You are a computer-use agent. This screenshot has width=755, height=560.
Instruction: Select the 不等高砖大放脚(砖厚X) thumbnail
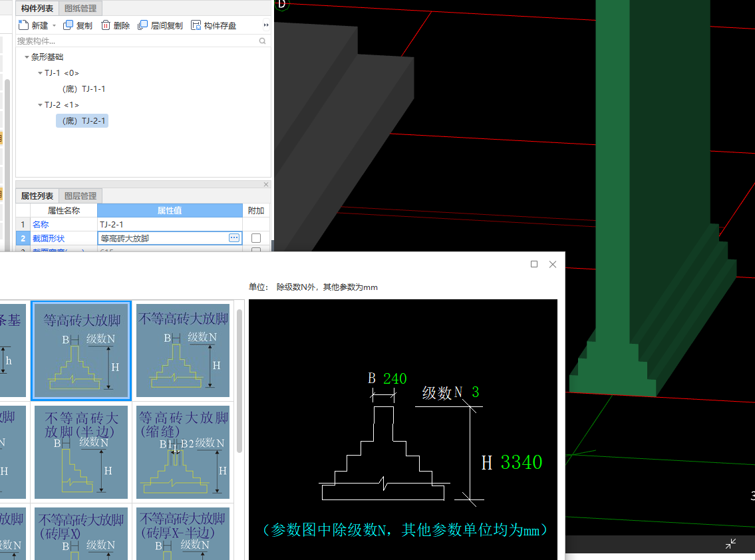81,533
